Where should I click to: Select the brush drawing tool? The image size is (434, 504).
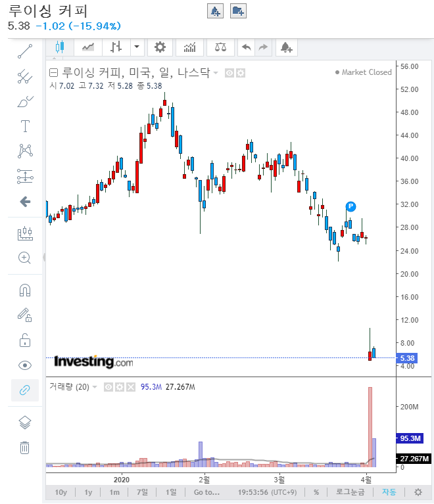25,101
